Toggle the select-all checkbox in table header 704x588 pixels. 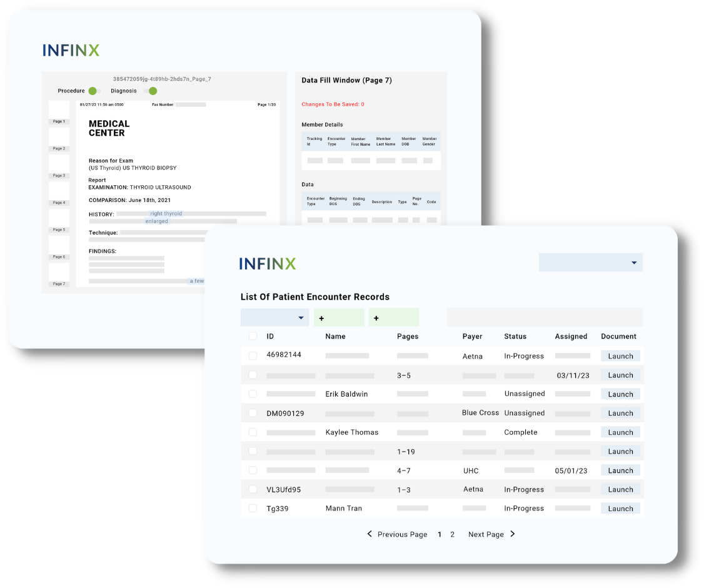click(253, 336)
